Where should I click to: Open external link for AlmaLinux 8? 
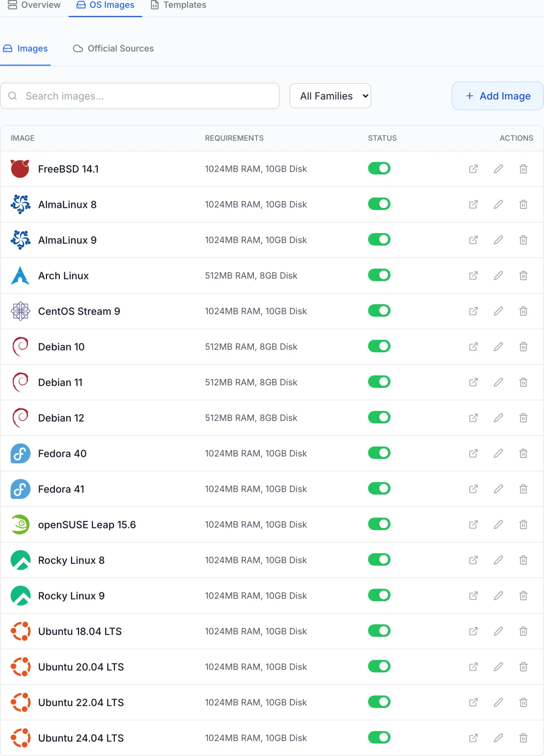click(x=473, y=204)
